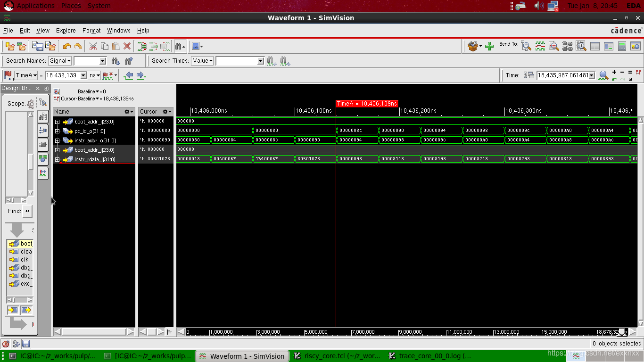Switch to riscy_core.tcl taskbar window
This screenshot has height=362, width=644.
(x=337, y=356)
